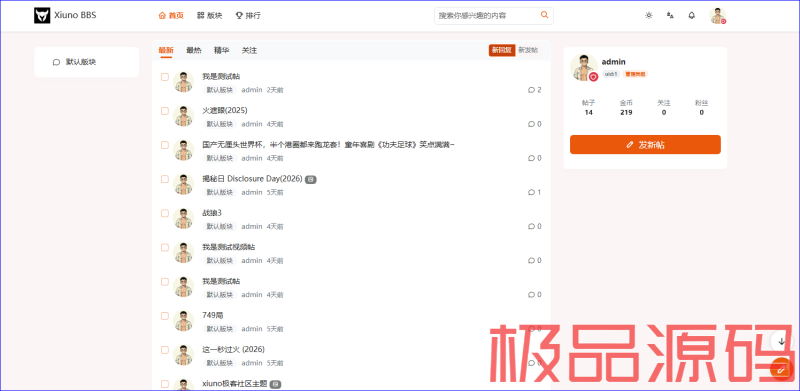The image size is (800, 391).
Task: Click the author avatar beside 战狼3
Action: click(184, 218)
